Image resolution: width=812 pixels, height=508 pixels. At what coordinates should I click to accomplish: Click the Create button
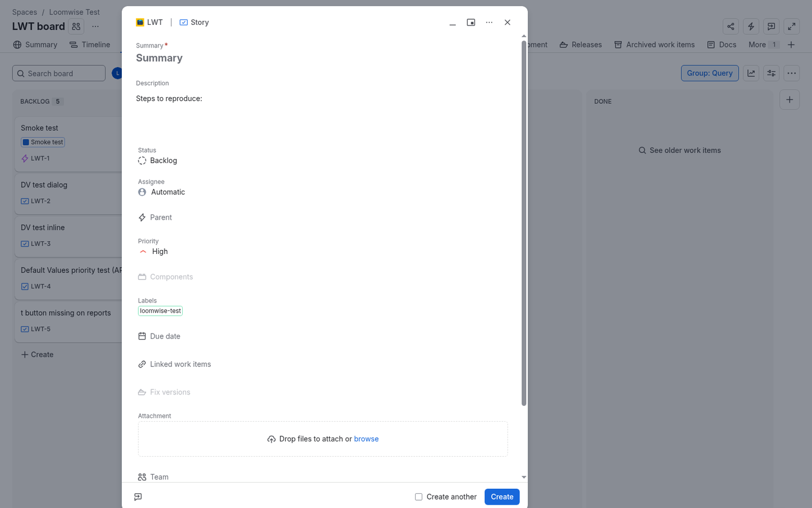(x=502, y=497)
